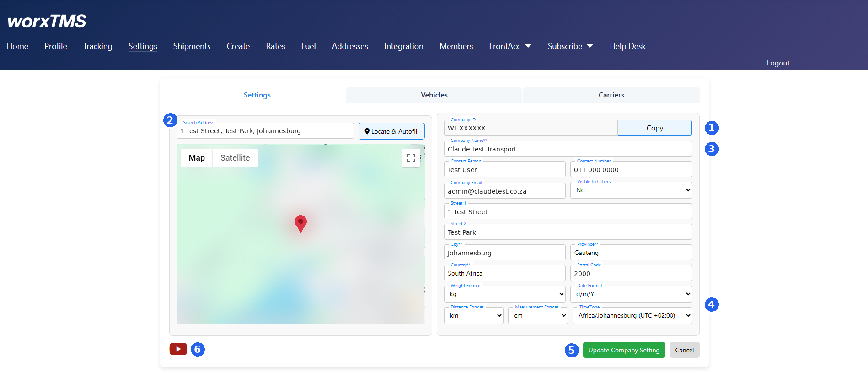
Task: Open the Members page
Action: [x=456, y=46]
